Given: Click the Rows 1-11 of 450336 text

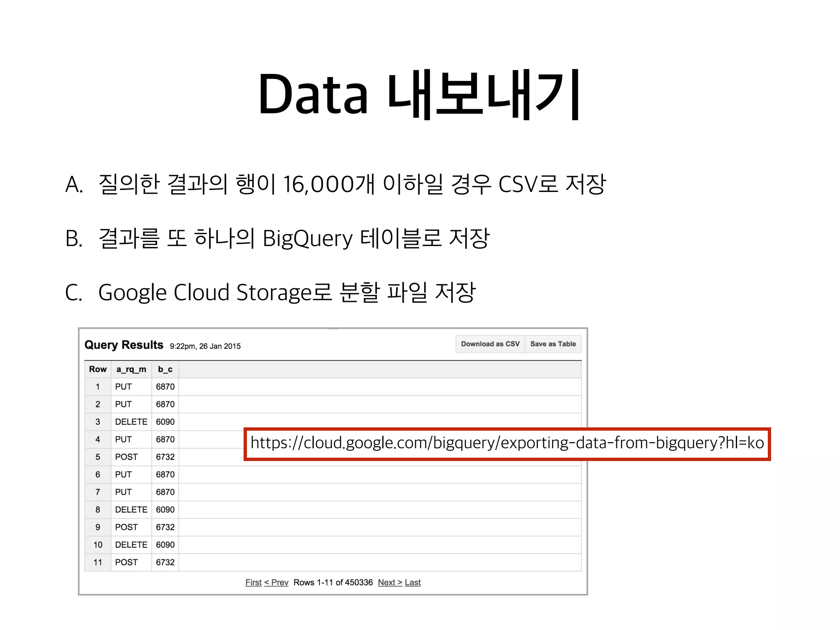Looking at the screenshot, I should pos(333,582).
